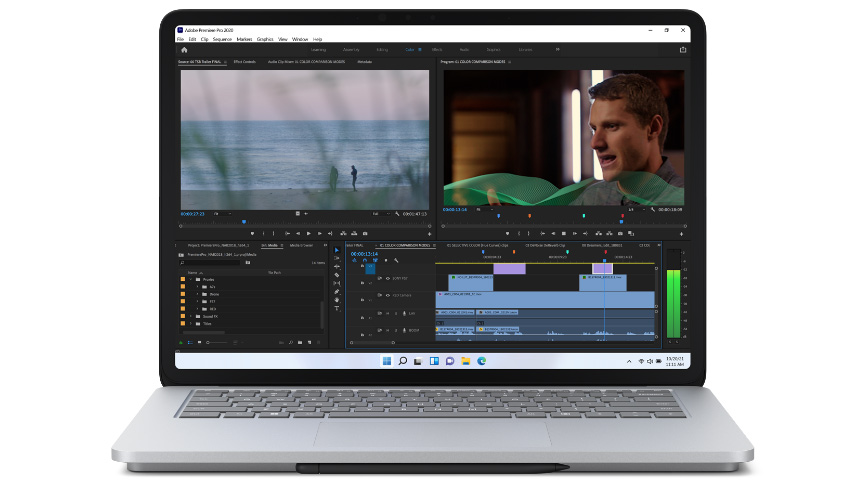
Task: Open Source monitor settings wrench
Action: click(x=397, y=214)
